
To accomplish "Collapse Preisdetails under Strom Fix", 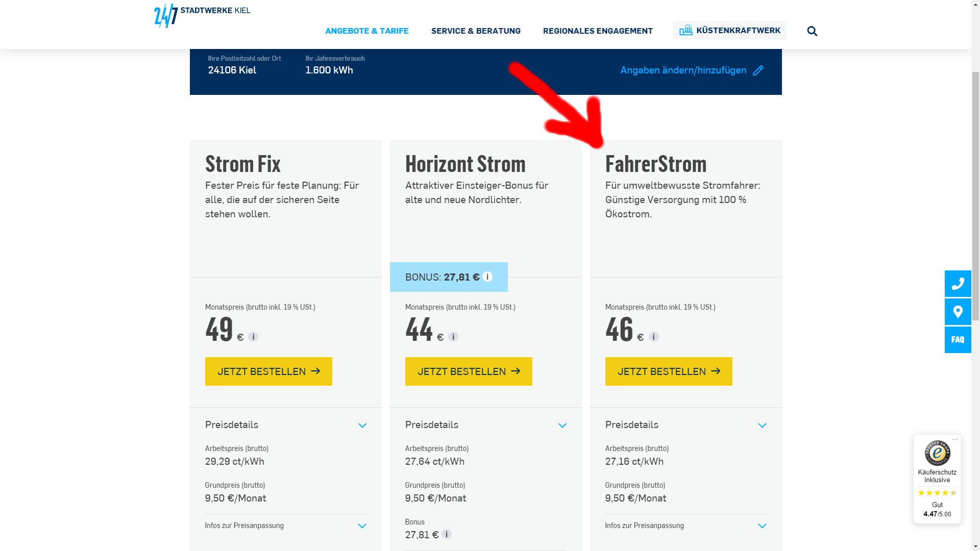I will pos(362,425).
